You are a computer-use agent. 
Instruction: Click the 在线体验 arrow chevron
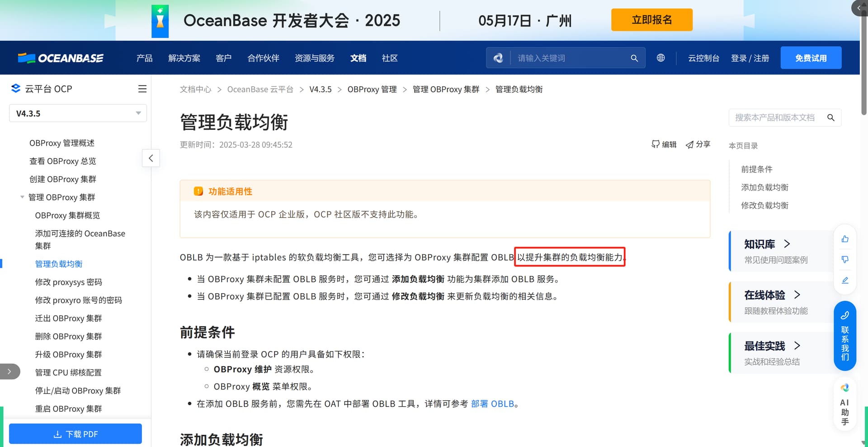point(797,295)
